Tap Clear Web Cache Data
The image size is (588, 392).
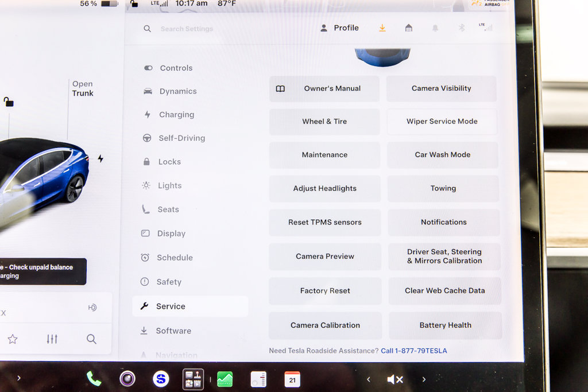tap(445, 291)
